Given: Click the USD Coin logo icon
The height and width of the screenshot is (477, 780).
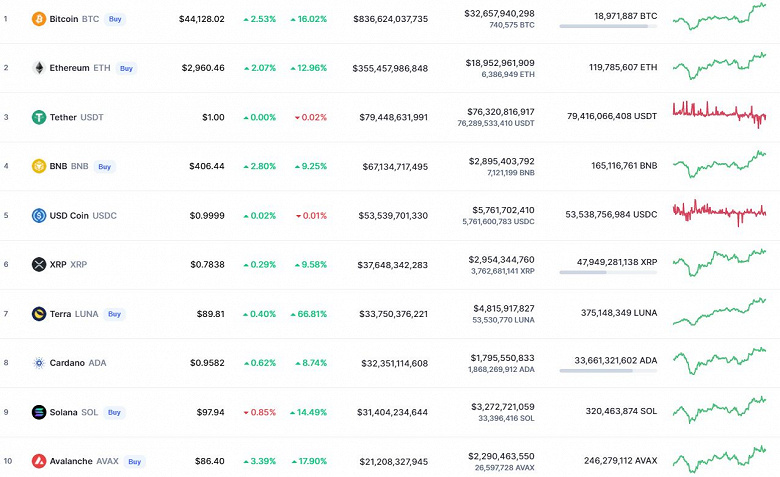Looking at the screenshot, I should click(x=39, y=215).
